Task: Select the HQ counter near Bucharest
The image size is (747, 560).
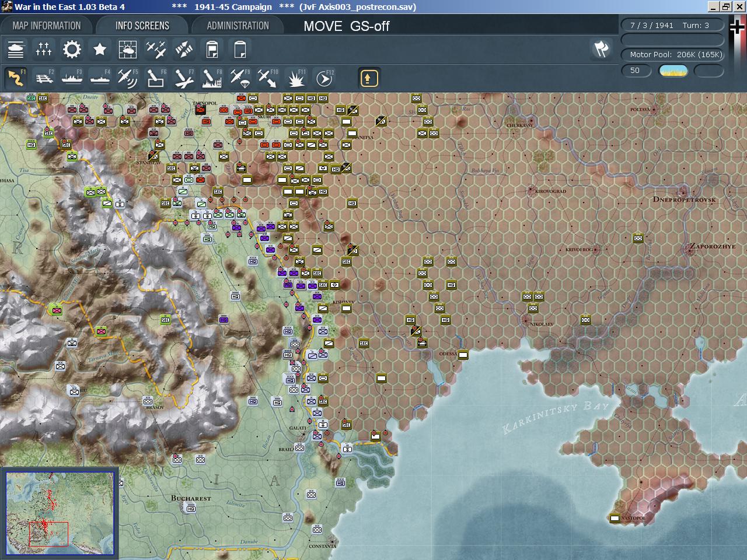Action: pos(190,508)
